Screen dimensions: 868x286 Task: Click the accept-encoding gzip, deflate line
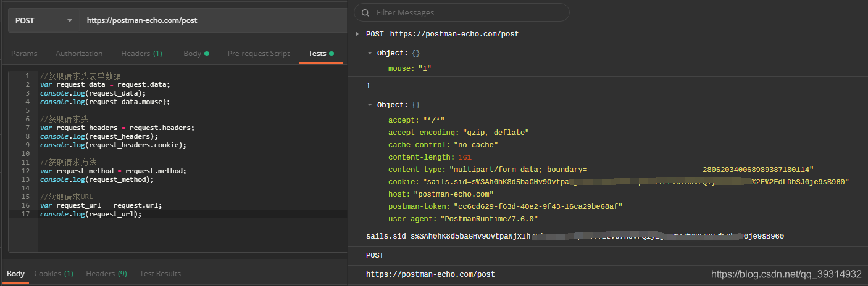click(459, 133)
